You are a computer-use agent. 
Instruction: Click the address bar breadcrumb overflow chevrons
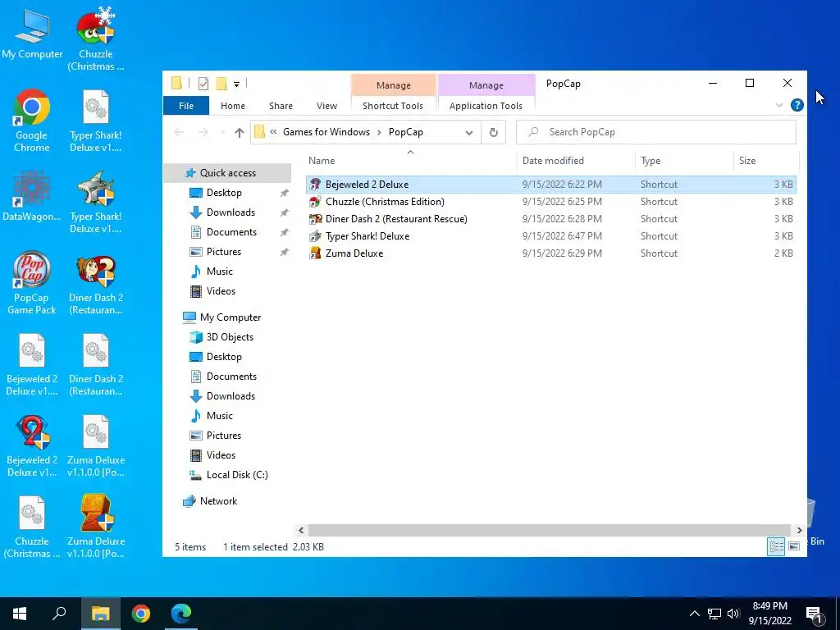(x=273, y=132)
